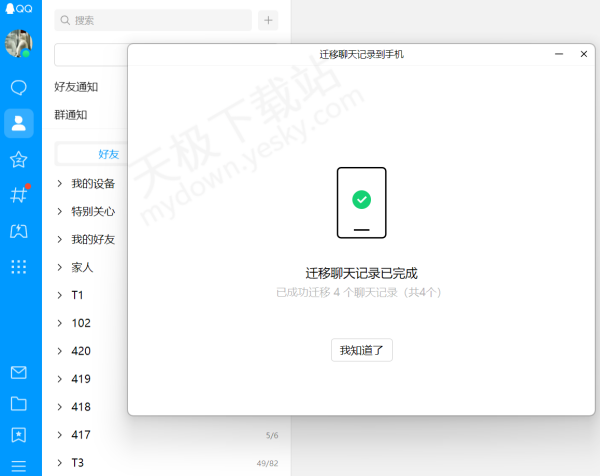Open 群通知 group notifications
Screen dimensions: 600x476
coord(71,115)
